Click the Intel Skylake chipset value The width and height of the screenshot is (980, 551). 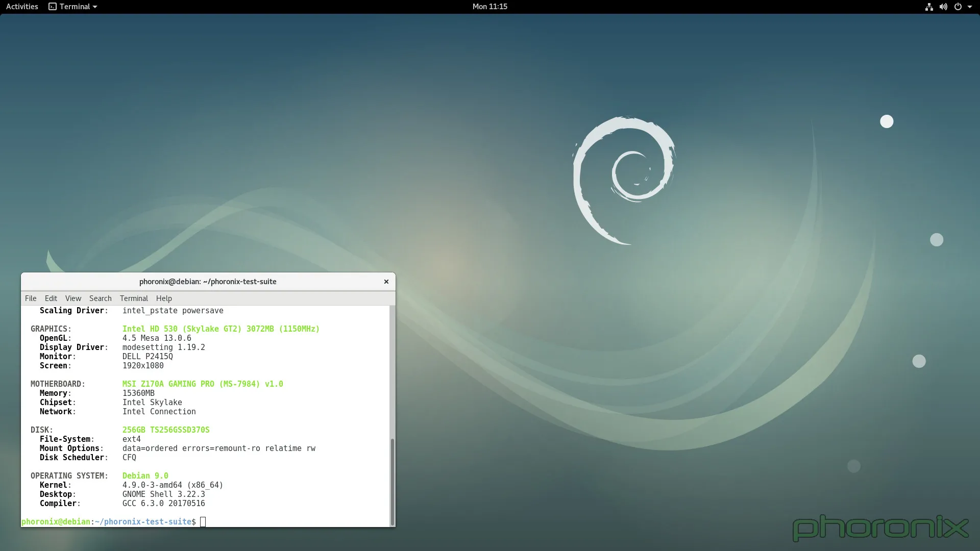pyautogui.click(x=152, y=403)
